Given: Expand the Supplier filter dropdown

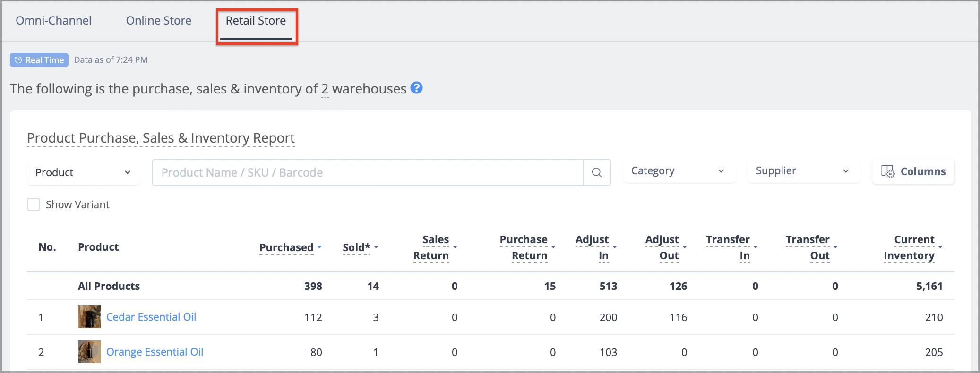Looking at the screenshot, I should tap(804, 171).
